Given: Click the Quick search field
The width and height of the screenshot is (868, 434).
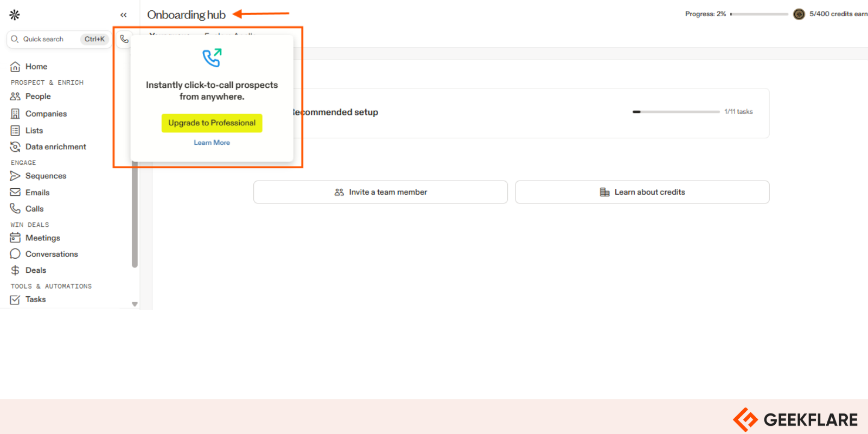Looking at the screenshot, I should (x=49, y=39).
